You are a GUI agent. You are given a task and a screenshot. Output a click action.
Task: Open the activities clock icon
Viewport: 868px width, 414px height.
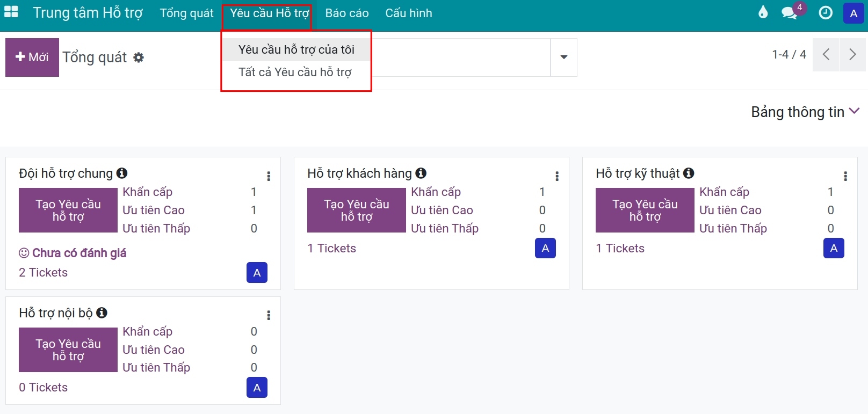pos(826,13)
